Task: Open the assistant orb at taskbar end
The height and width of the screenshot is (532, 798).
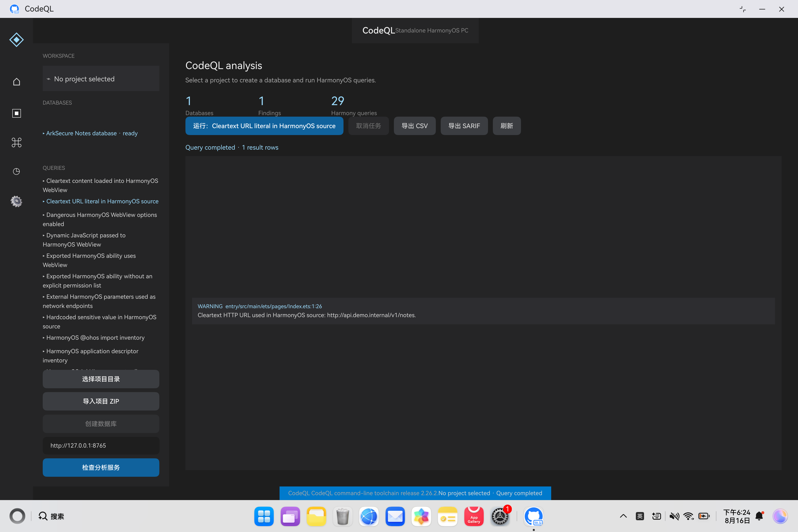Action: click(x=780, y=516)
